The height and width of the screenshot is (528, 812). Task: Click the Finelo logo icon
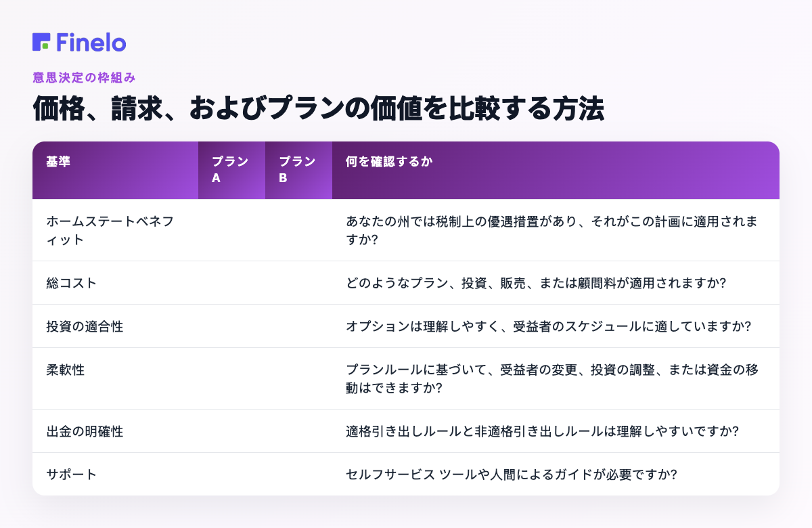41,42
